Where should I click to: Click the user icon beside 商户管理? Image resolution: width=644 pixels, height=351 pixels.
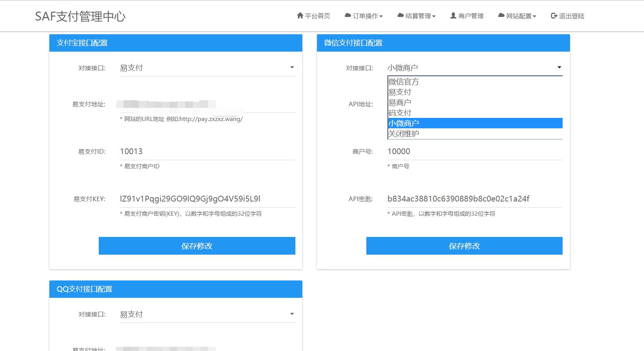(453, 15)
